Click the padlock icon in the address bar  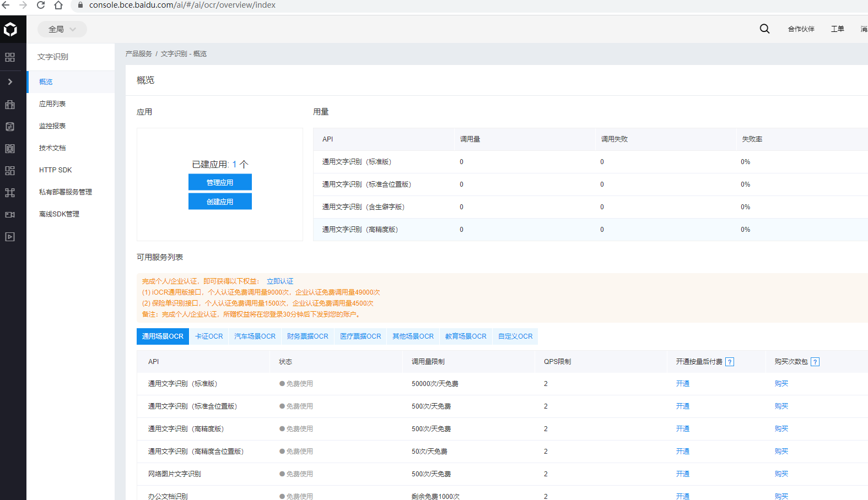[x=80, y=5]
